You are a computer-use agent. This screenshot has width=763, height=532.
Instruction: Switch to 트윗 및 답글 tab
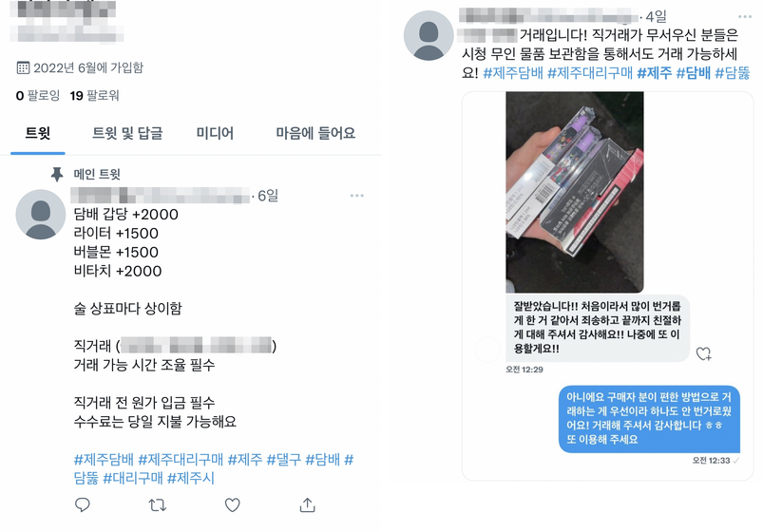[x=127, y=133]
